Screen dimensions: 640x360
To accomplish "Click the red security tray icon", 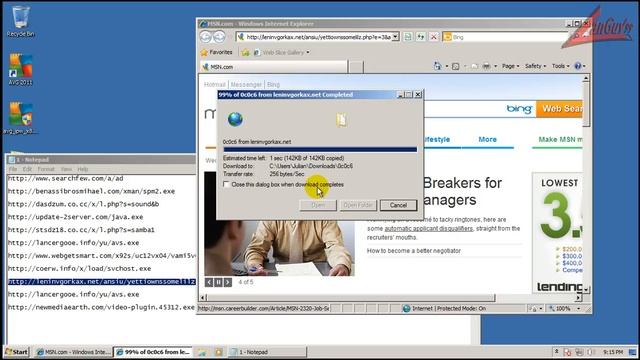I will tap(567, 352).
